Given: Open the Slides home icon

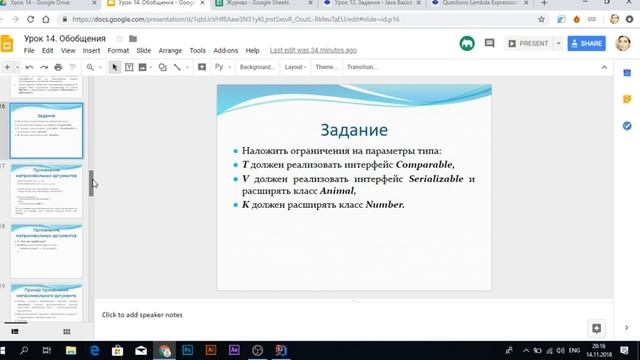Looking at the screenshot, I should tap(7, 44).
